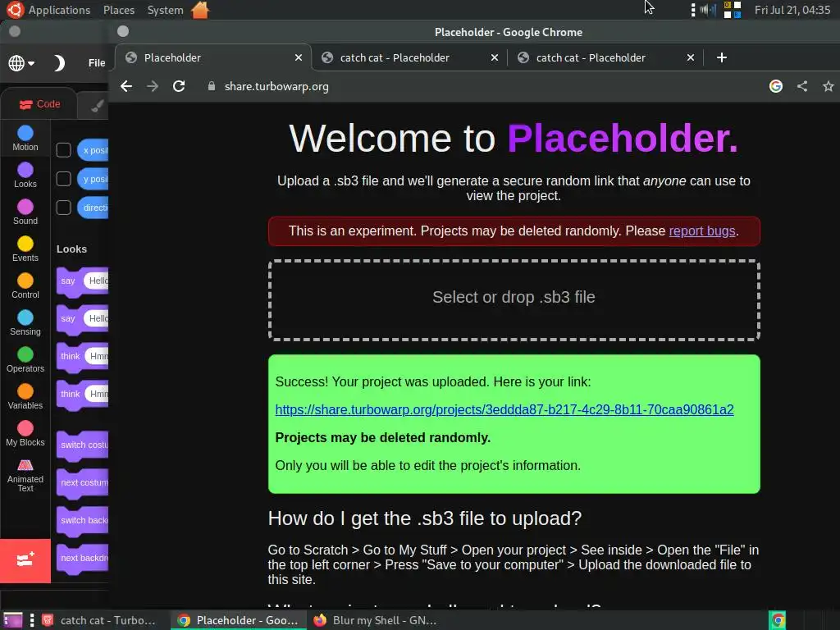Open the add extension button
Image resolution: width=840 pixels, height=630 pixels.
[25, 560]
